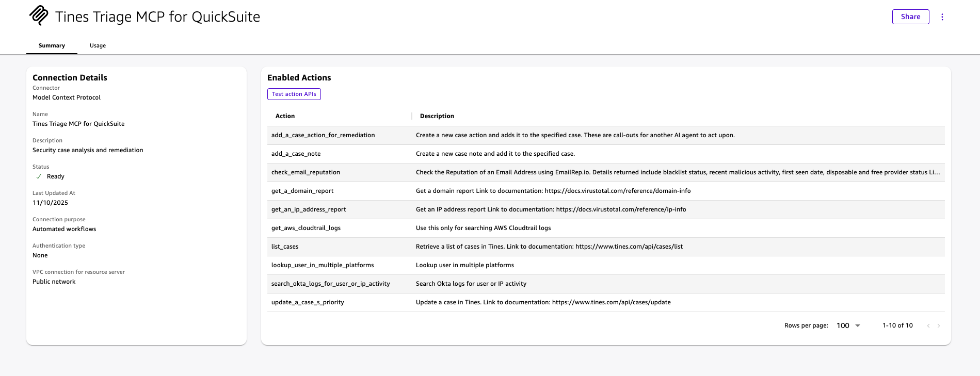Screen dimensions: 980x376
Task: Click the 'Public network' VPC connection value
Action: click(x=54, y=282)
